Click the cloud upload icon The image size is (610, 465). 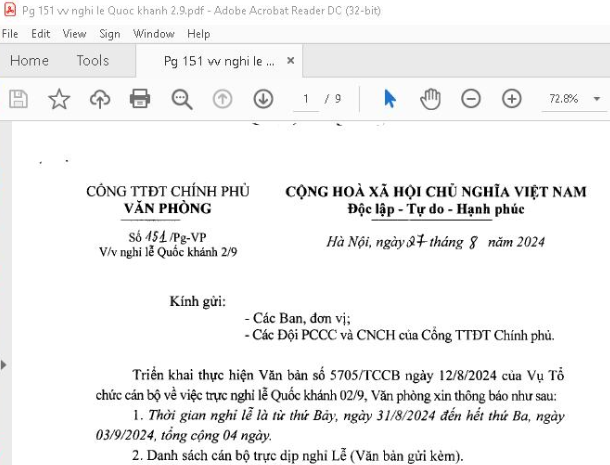pos(100,99)
